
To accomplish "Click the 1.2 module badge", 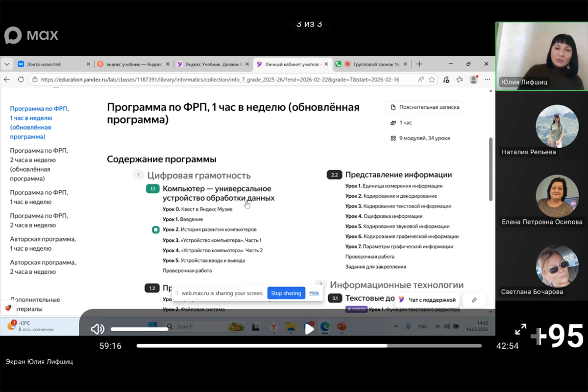I will click(152, 288).
